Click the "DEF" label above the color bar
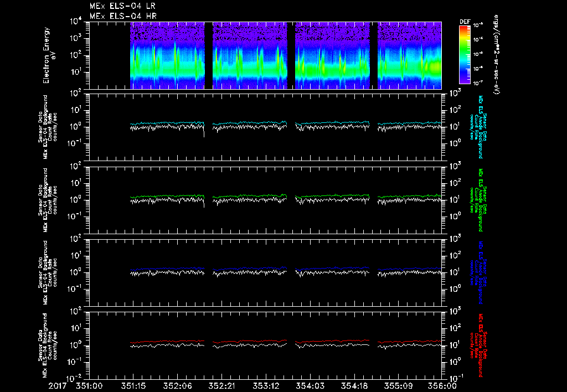 [465, 22]
